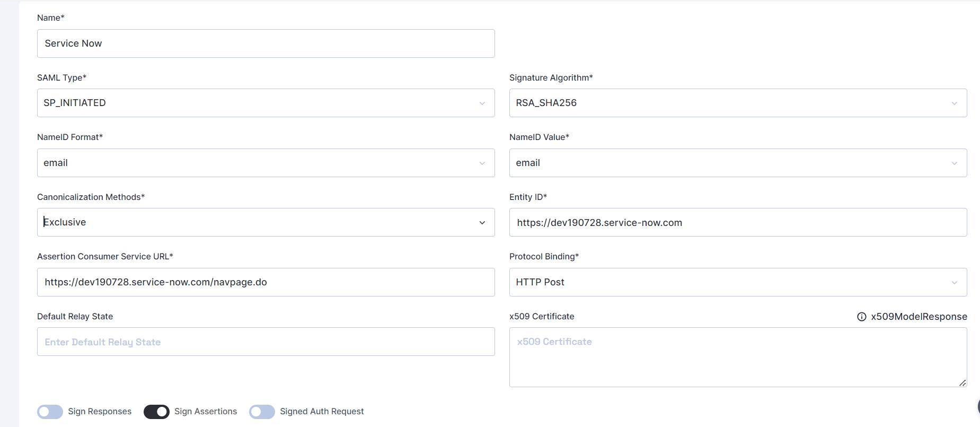This screenshot has height=427, width=980.
Task: Click the info icon beside x509ModelResponse
Action: (x=862, y=317)
